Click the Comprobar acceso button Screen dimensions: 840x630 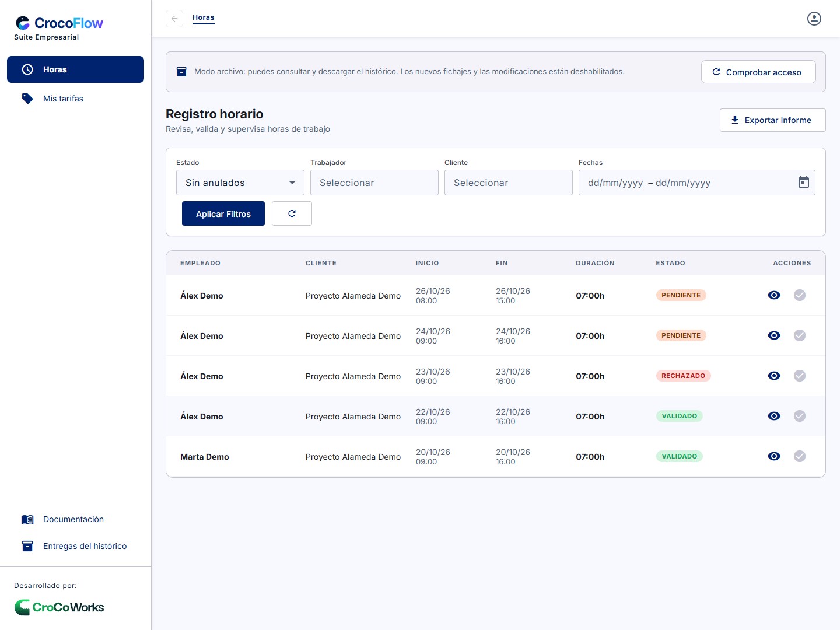758,72
